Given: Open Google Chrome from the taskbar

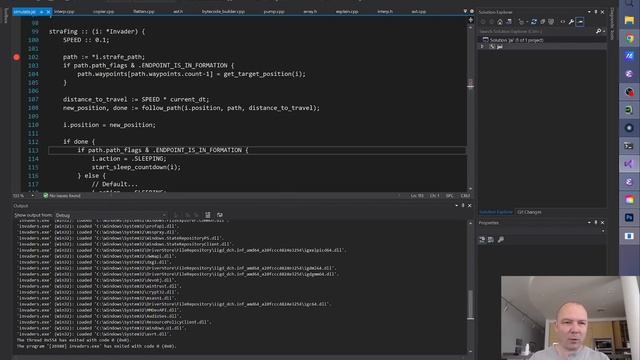Looking at the screenshot, I should [629, 38].
